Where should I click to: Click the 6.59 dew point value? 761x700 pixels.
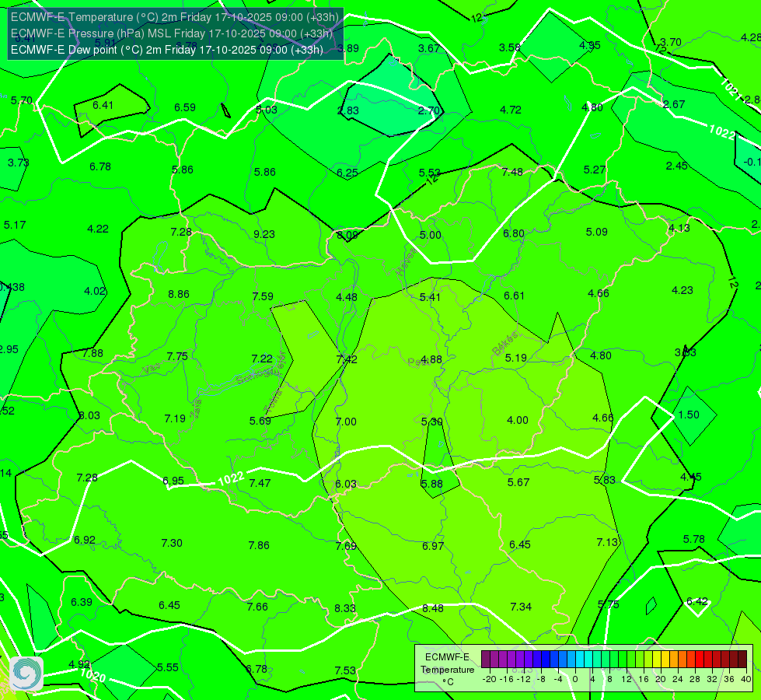tap(185, 107)
